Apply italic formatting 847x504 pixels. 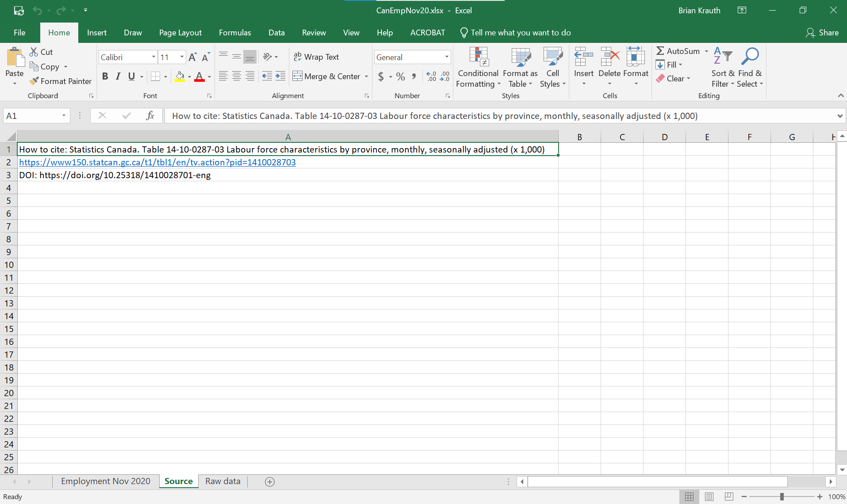coord(118,76)
